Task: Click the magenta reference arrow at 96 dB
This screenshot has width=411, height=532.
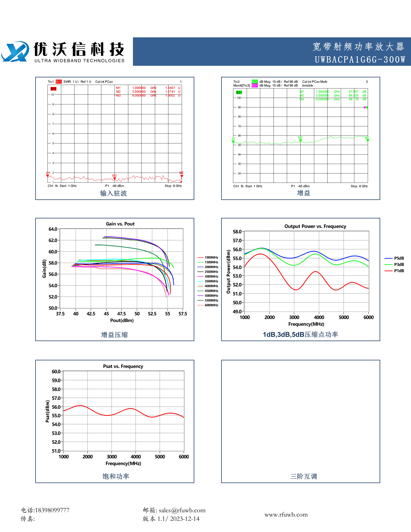Action: 364,107
